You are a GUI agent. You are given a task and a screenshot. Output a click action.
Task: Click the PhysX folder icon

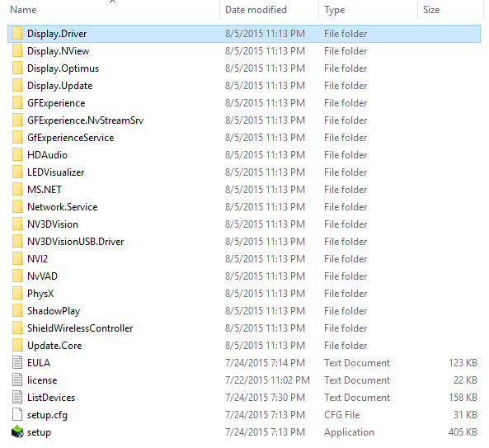(17, 293)
